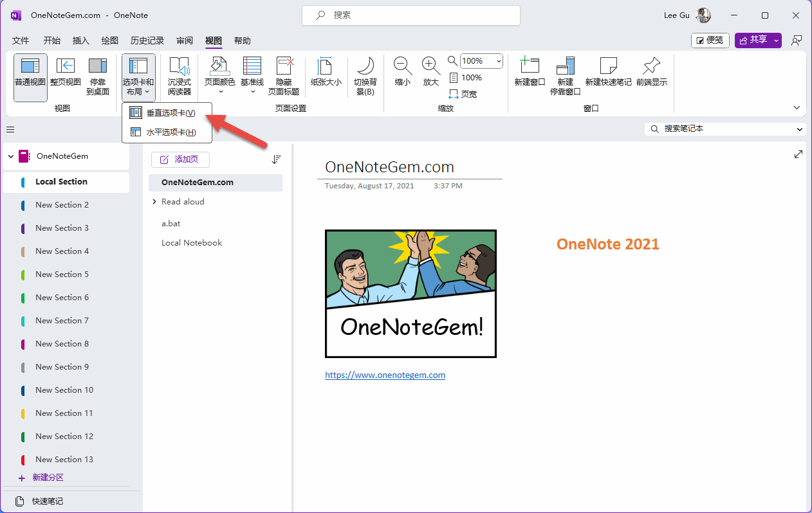This screenshot has width=812, height=513.
Task: Click Zoom Out (缩小) magnifier
Action: [403, 71]
